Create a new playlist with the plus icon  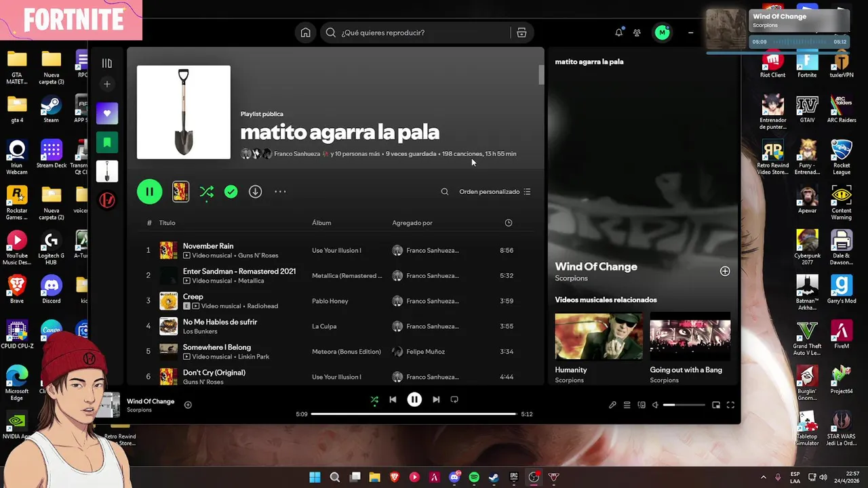pyautogui.click(x=106, y=84)
